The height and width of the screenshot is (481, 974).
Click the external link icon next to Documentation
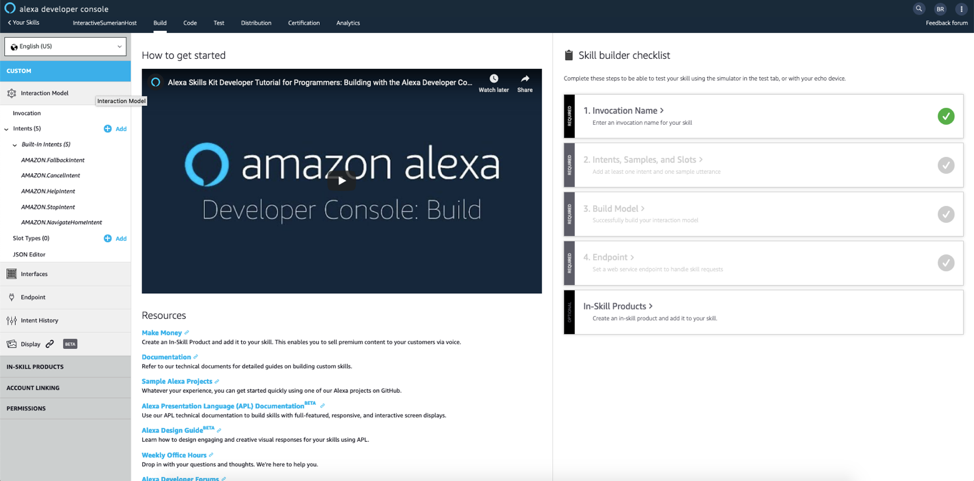(x=196, y=357)
